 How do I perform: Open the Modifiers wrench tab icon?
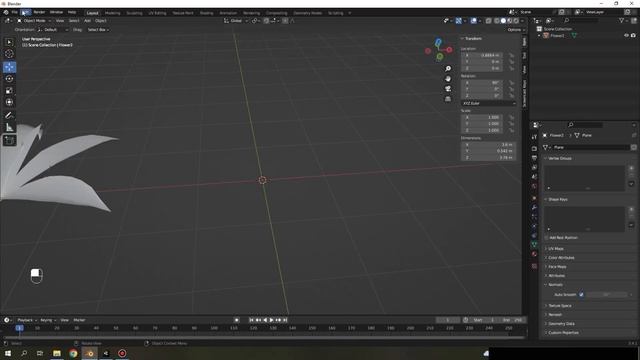point(534,207)
